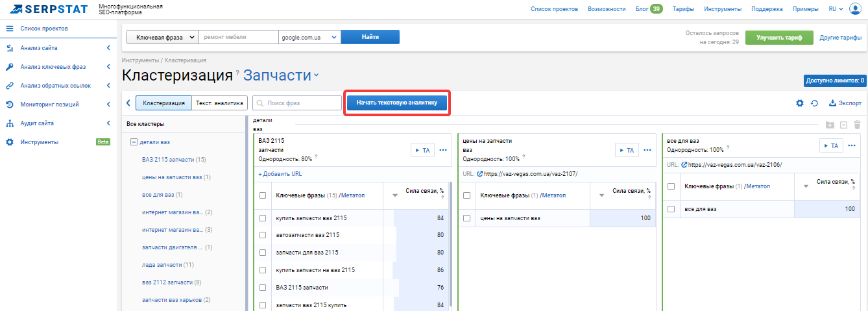Click the Найти search button
Image resolution: width=868 pixels, height=311 pixels.
click(370, 37)
